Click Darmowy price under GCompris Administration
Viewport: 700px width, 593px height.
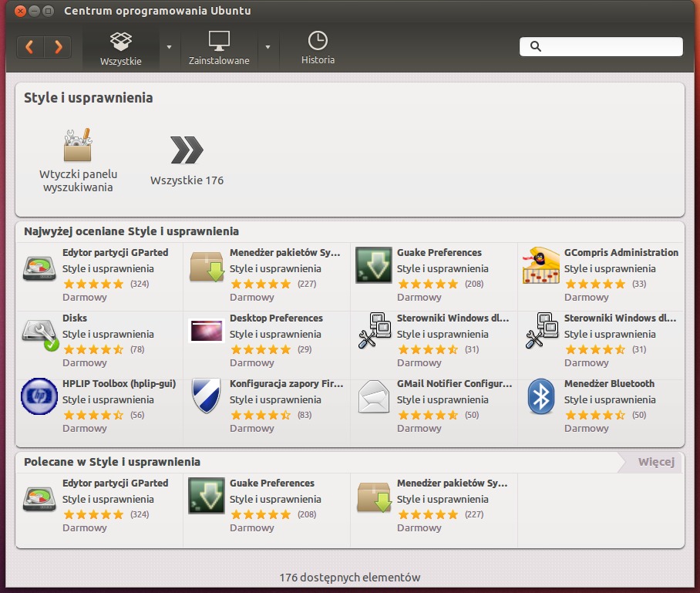point(586,297)
